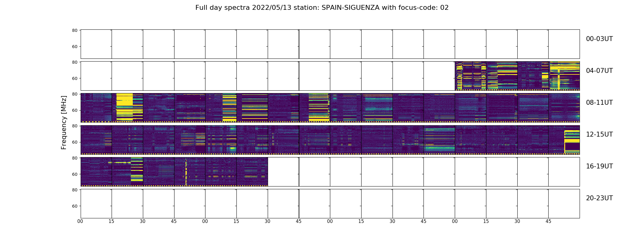Screen dimensions: 644x245
Task: Click the "60" tick of the 20-23UT row
Action: click(75, 206)
